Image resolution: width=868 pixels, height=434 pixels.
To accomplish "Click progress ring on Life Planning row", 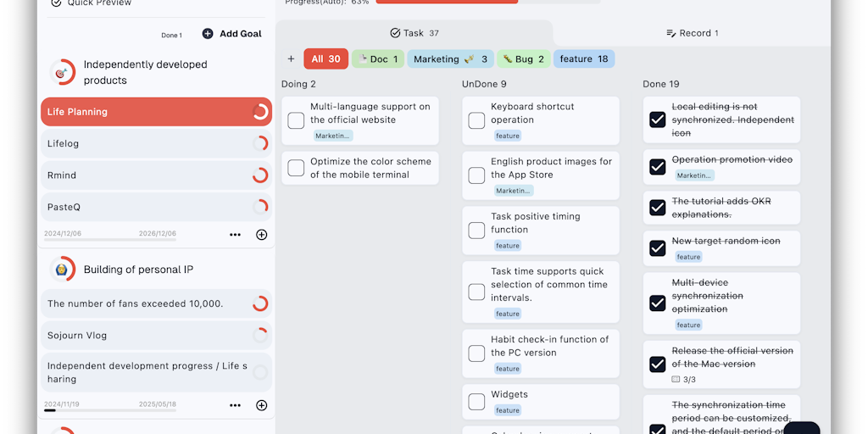I will pos(260,112).
